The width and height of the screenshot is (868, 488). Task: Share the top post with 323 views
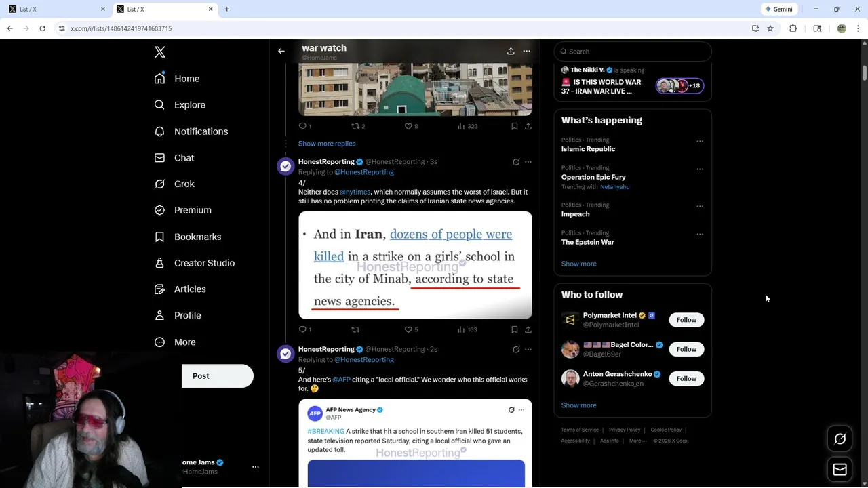point(528,126)
